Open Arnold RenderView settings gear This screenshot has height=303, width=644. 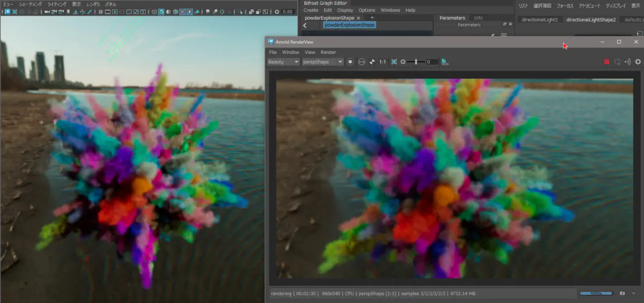tap(638, 62)
